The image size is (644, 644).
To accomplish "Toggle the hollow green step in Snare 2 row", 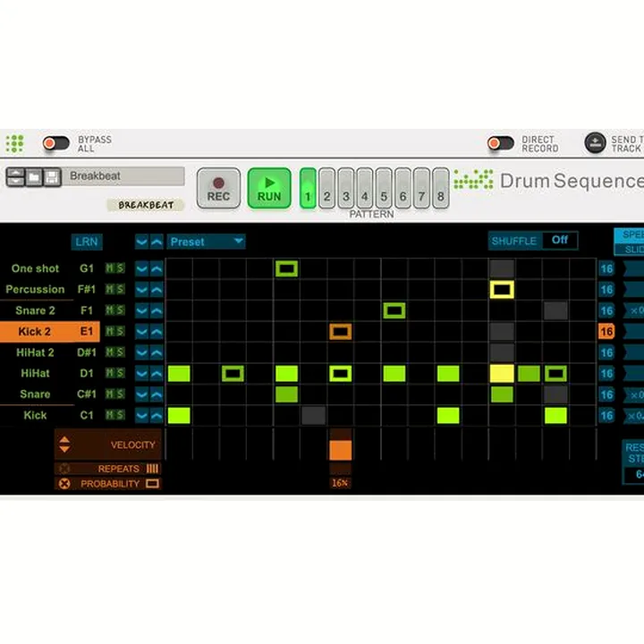I will 394,311.
